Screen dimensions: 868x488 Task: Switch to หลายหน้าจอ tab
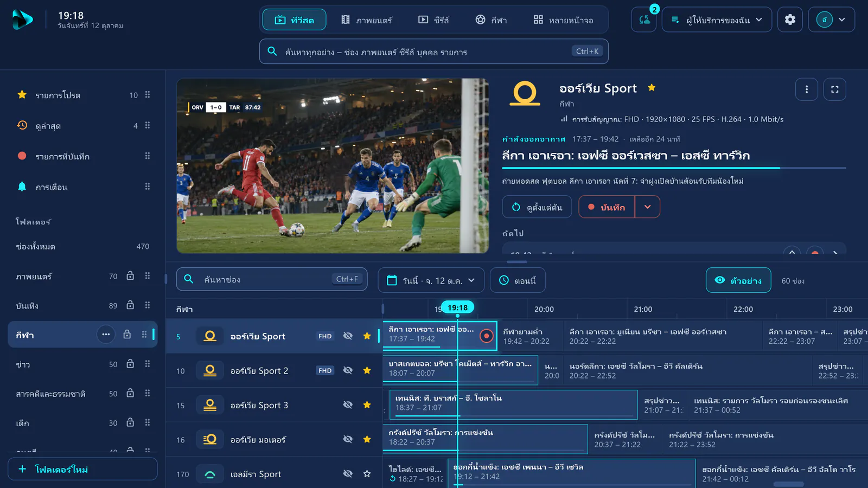pyautogui.click(x=563, y=20)
